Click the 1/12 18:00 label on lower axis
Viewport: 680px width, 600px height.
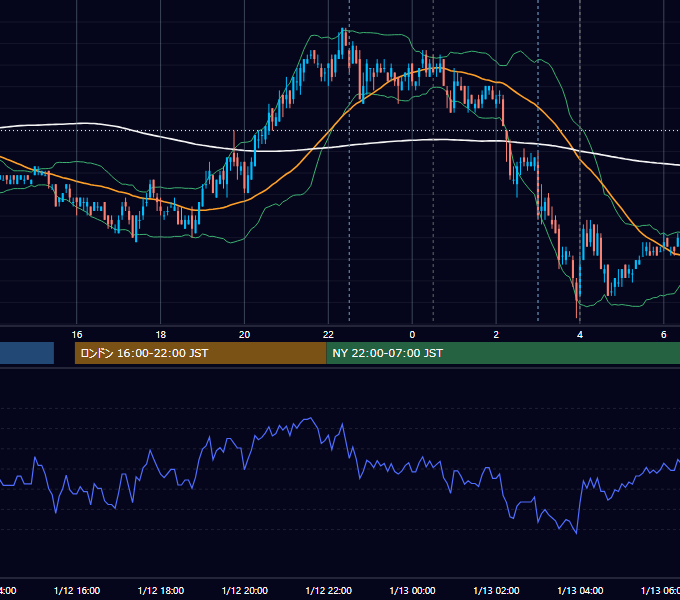[x=160, y=590]
